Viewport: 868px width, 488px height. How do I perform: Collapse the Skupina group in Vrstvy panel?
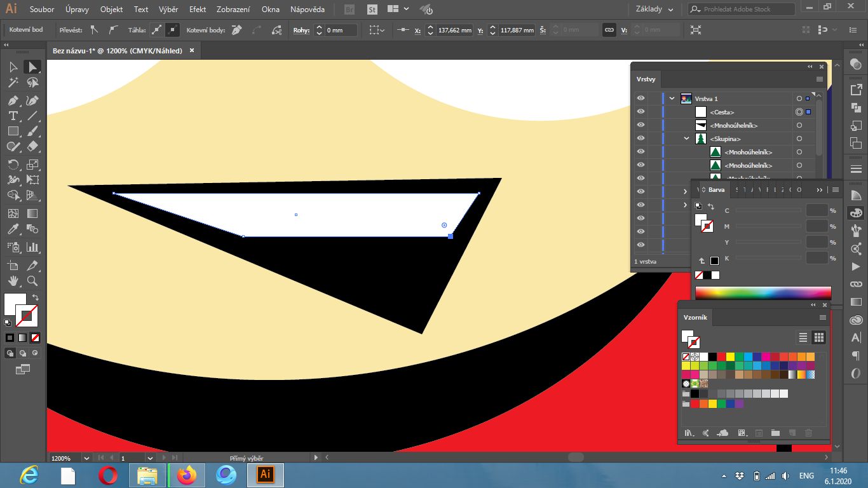tap(686, 138)
